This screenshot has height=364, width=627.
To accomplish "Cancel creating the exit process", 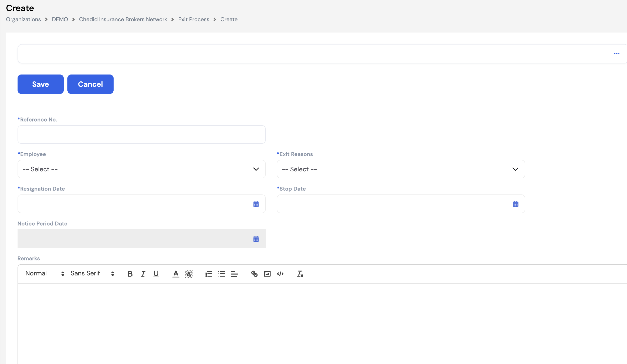I will [x=90, y=84].
